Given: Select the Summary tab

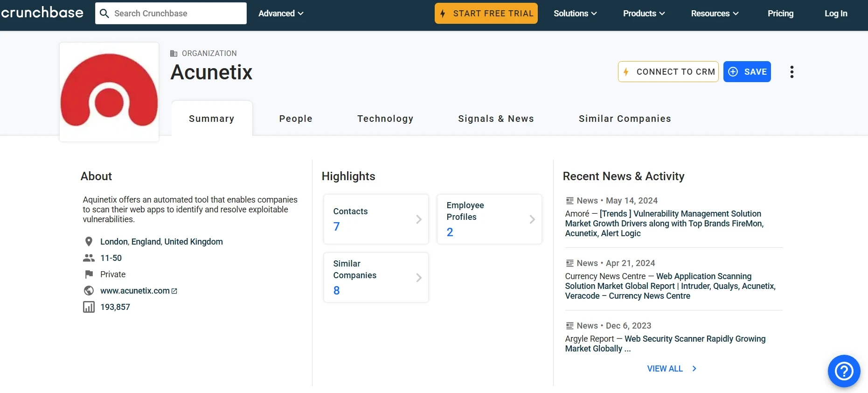Looking at the screenshot, I should tap(212, 119).
